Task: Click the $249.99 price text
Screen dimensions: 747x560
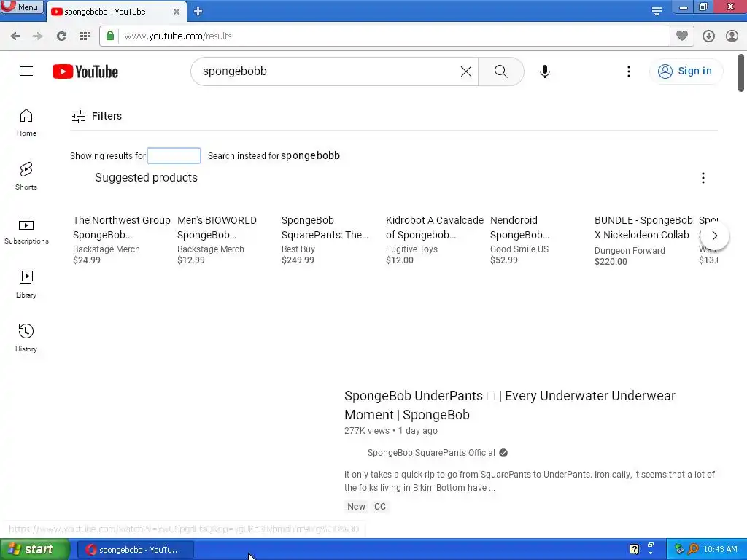Action: 298,260
